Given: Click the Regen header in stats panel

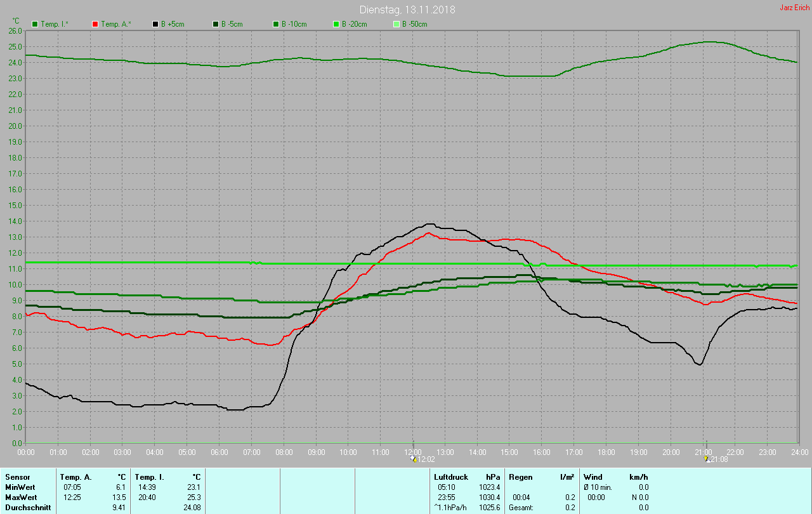Looking at the screenshot, I should coord(520,477).
